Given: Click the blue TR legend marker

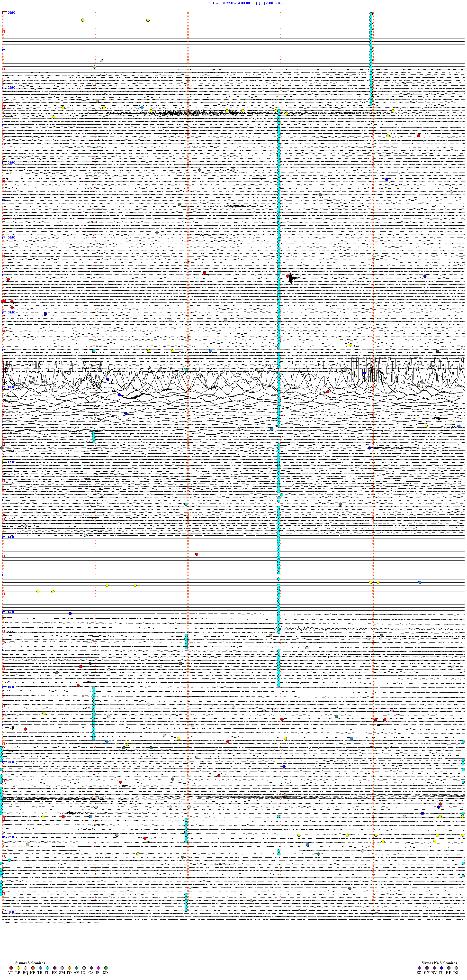Looking at the screenshot, I should (x=40, y=967).
